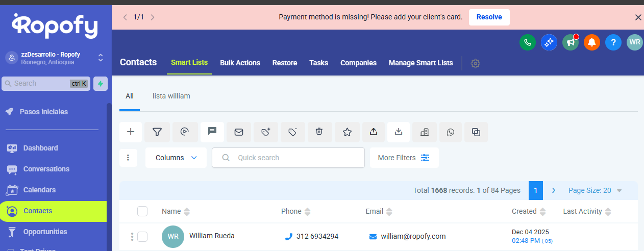Click the send SMS chat icon
This screenshot has width=644, height=251.
pos(212,132)
